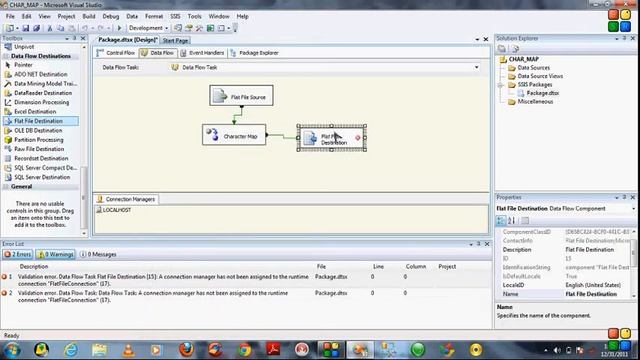Select Flat File Destination in the Toolbox

point(40,121)
